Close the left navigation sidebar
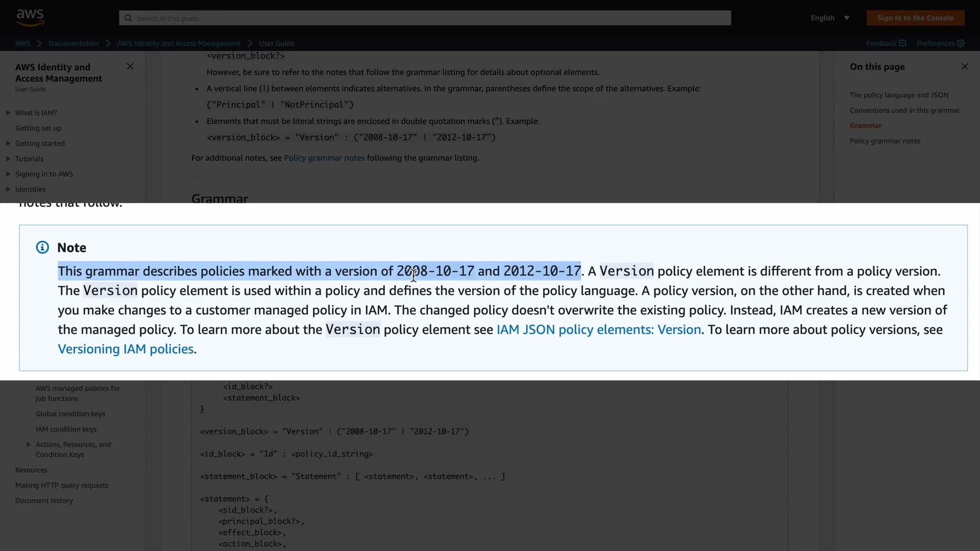This screenshot has height=551, width=980. pyautogui.click(x=130, y=66)
